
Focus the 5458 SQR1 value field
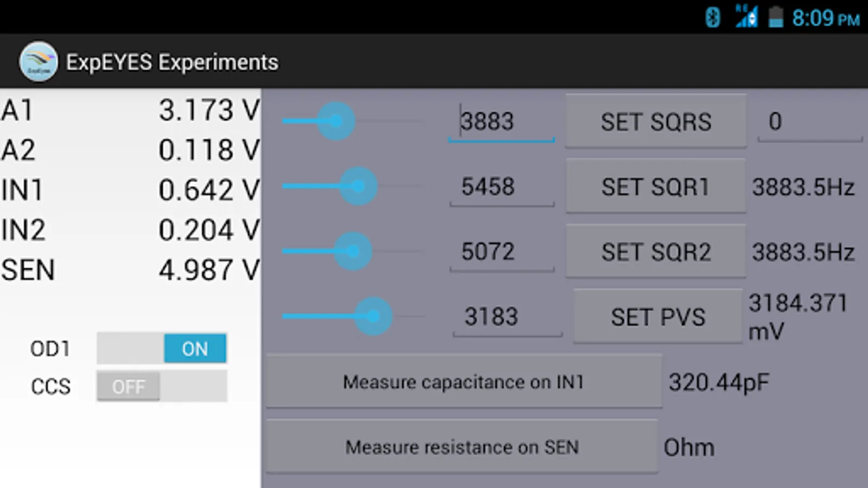coord(501,187)
